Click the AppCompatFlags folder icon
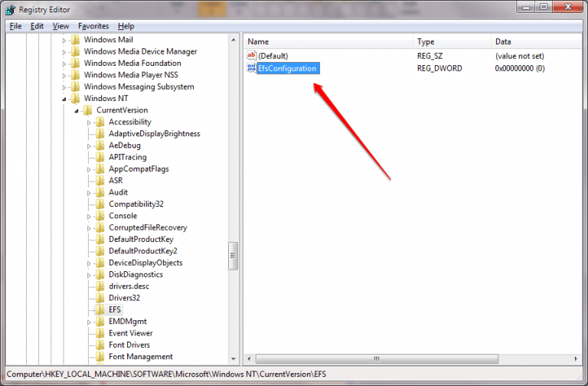The height and width of the screenshot is (386, 588). click(100, 168)
